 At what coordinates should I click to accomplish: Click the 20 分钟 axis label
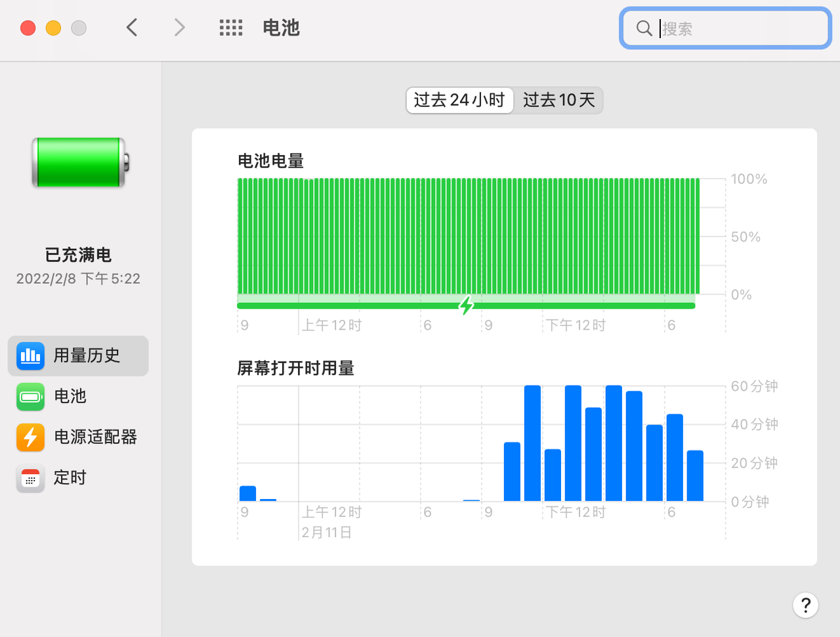[755, 463]
